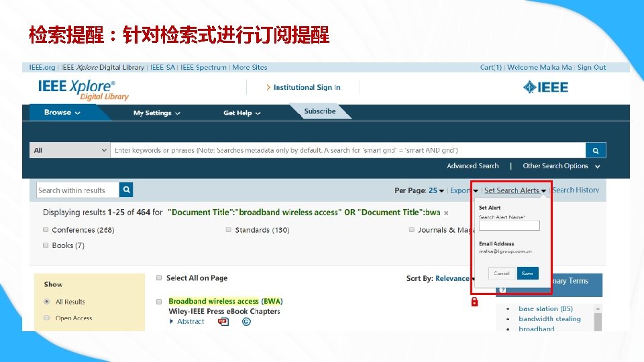Open IEEE Xplore Digital Library top link
The height and width of the screenshot is (362, 644).
pyautogui.click(x=103, y=67)
